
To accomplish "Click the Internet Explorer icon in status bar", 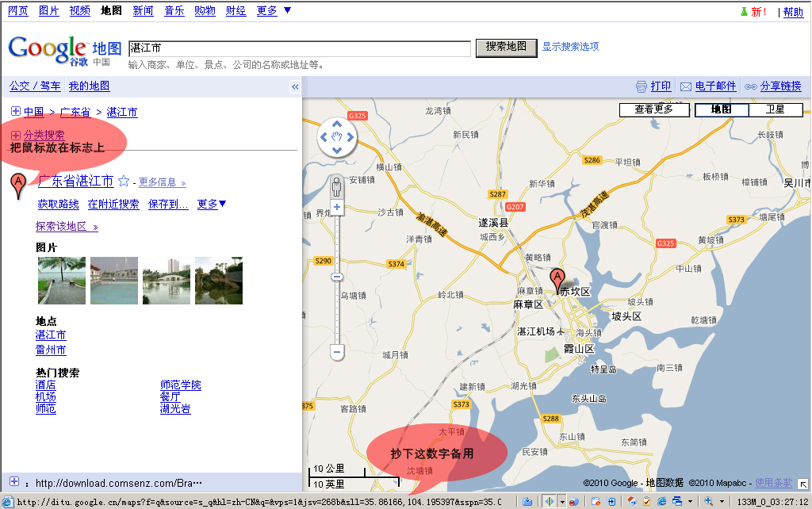I will [x=662, y=501].
